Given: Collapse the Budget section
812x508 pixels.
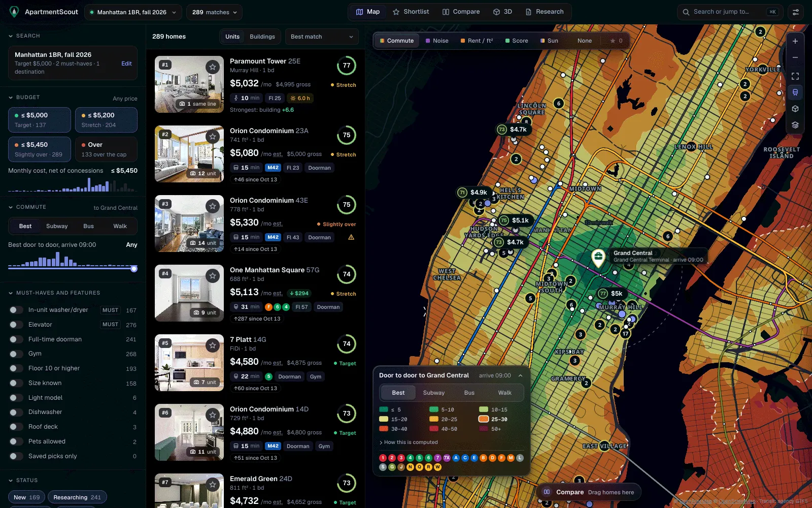Looking at the screenshot, I should 24,97.
